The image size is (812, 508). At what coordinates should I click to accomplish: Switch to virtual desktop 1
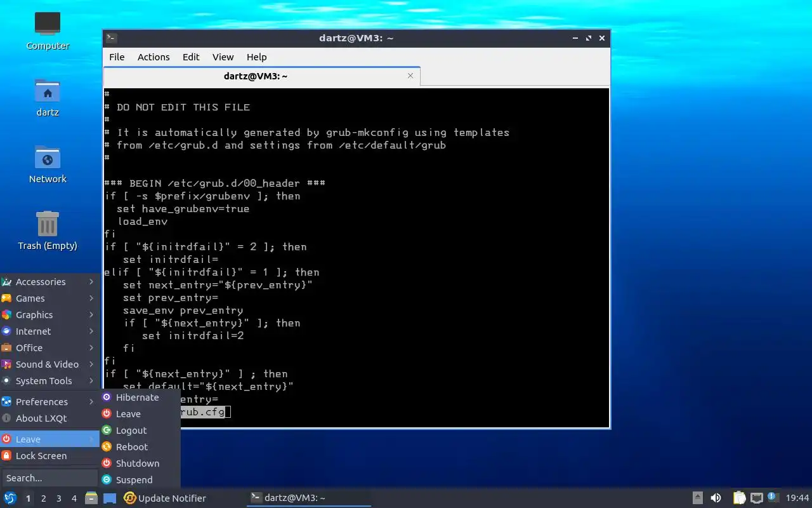pos(28,498)
